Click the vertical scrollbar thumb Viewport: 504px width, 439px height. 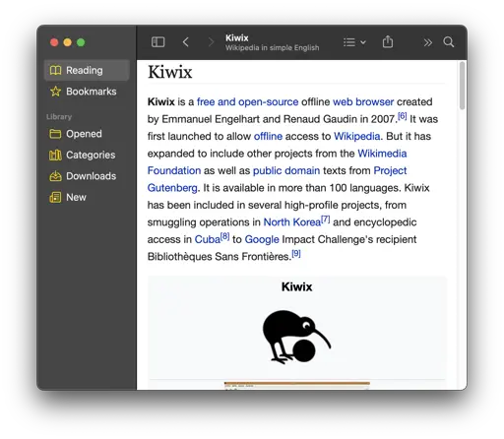462,86
